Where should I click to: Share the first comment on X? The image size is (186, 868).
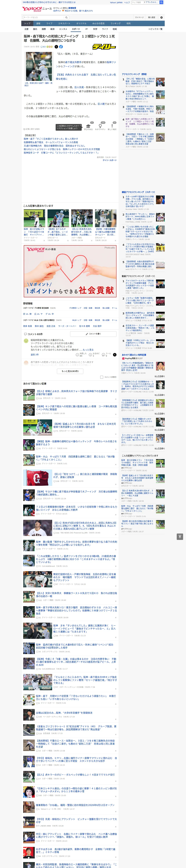[115, 355]
